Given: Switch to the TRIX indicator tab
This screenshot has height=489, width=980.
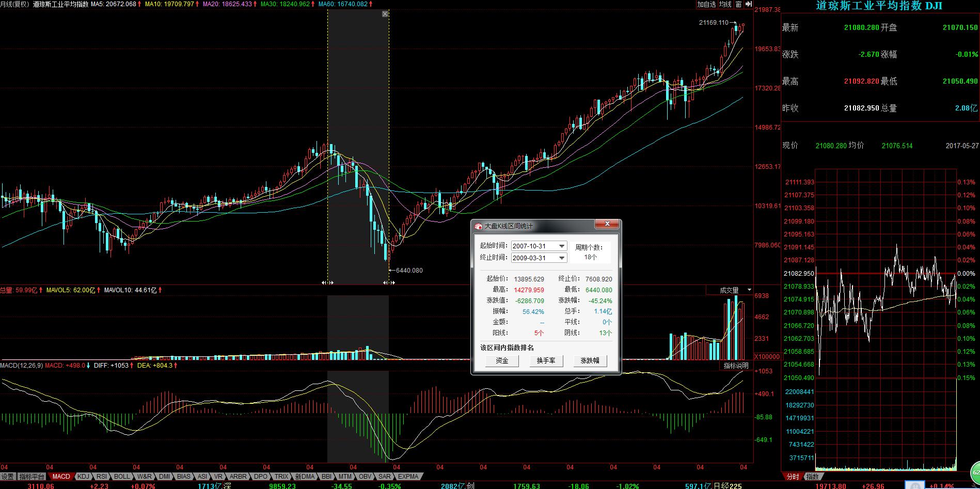Looking at the screenshot, I should click(x=281, y=477).
